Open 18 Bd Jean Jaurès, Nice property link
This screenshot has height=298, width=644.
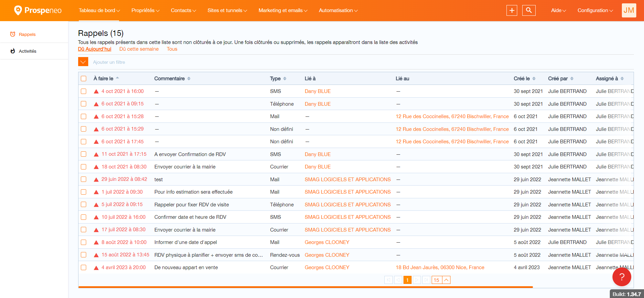click(440, 267)
